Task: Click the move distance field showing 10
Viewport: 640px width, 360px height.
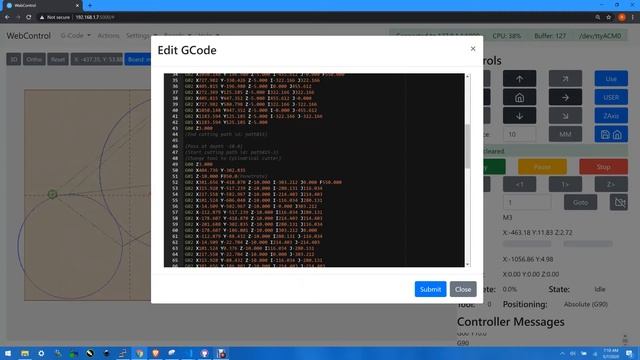Action: click(519, 134)
